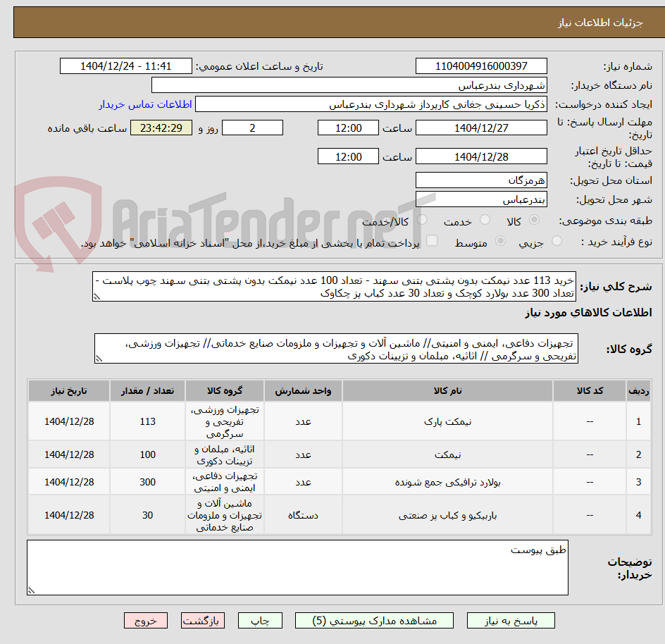Click the نیمکت پارک item name
This screenshot has height=644, width=665.
click(x=447, y=421)
